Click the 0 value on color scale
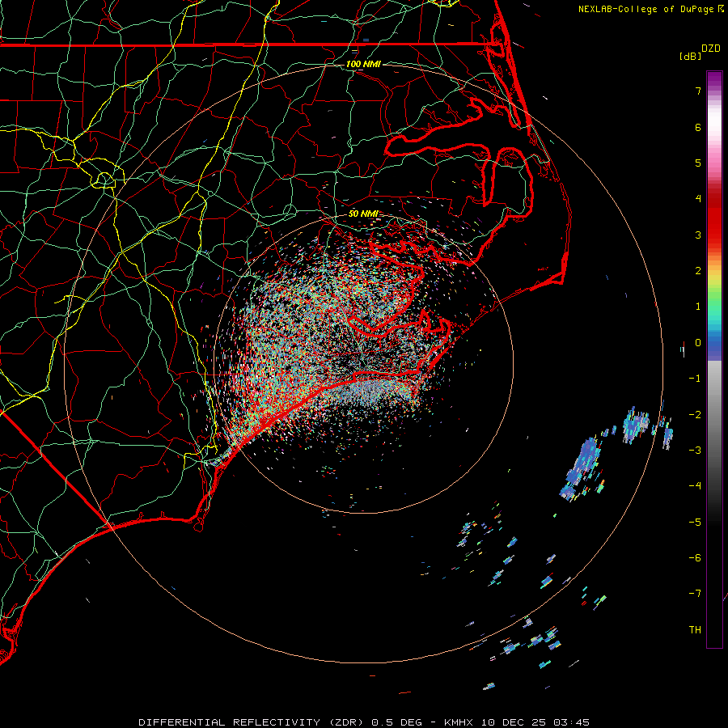This screenshot has width=728, height=728. pos(698,343)
